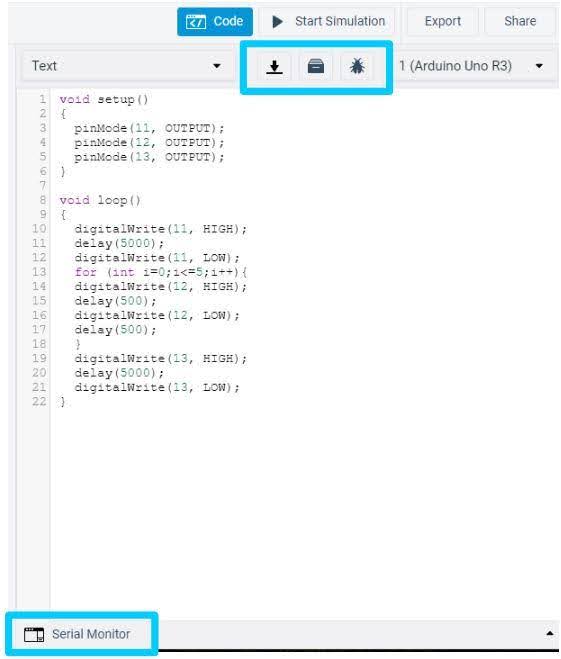Click the play triangle on Start Simulation
Screen dimensions: 561x659
[277, 21]
